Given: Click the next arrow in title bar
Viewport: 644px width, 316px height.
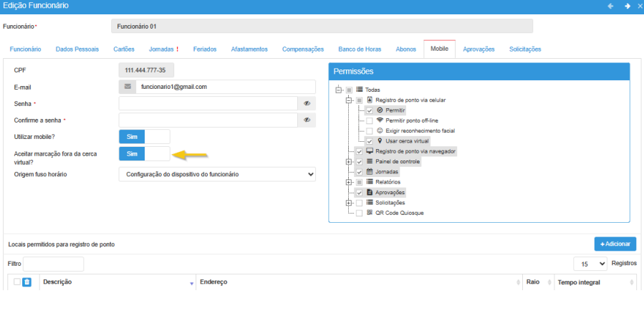Looking at the screenshot, I should pyautogui.click(x=627, y=6).
